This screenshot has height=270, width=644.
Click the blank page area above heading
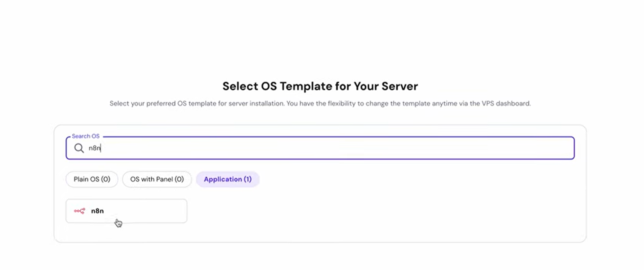pyautogui.click(x=320, y=37)
